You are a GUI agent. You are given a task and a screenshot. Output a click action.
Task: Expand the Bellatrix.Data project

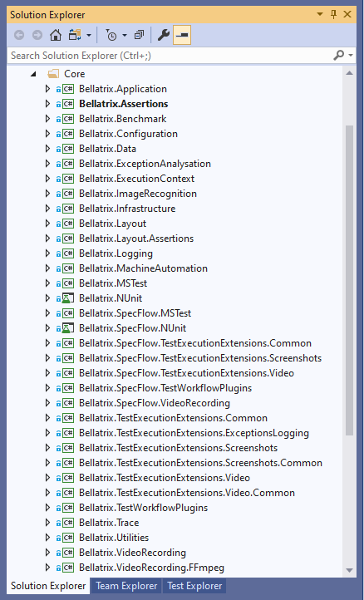47,149
